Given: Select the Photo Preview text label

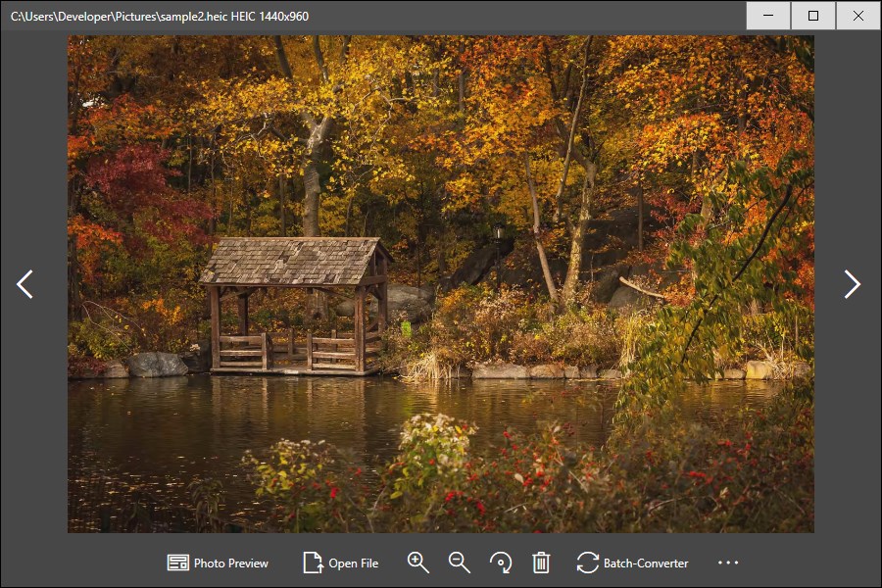Looking at the screenshot, I should (x=231, y=563).
